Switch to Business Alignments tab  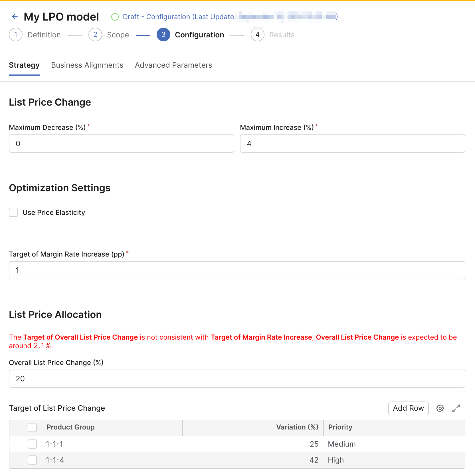coord(87,65)
